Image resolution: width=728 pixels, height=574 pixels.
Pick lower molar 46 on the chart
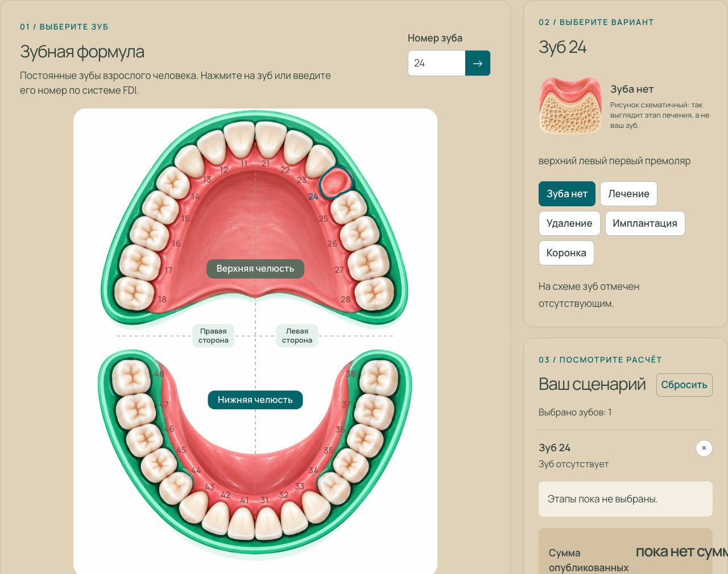click(x=146, y=440)
